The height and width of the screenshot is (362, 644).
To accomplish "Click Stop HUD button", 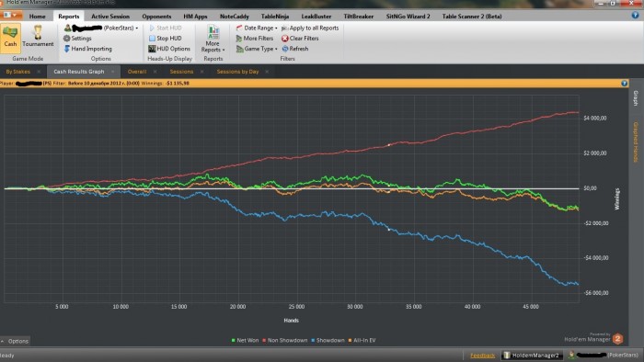I will click(x=165, y=38).
